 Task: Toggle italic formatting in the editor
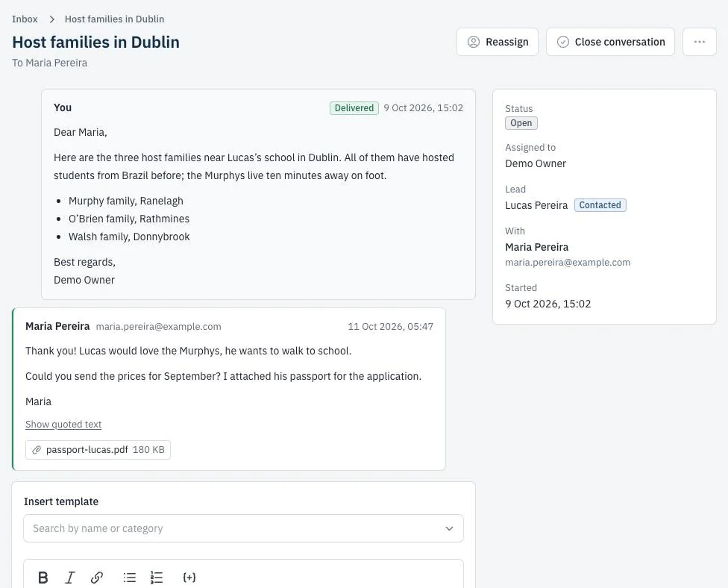(x=70, y=578)
